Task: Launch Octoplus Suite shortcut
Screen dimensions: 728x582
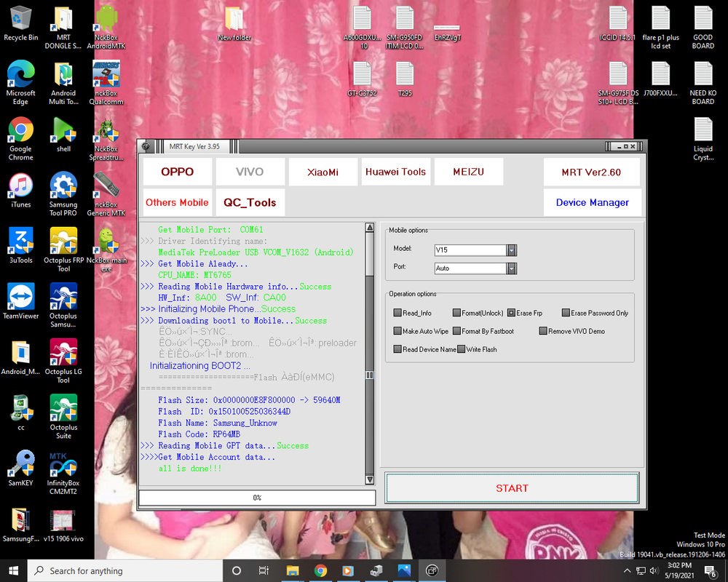Action: [63, 418]
